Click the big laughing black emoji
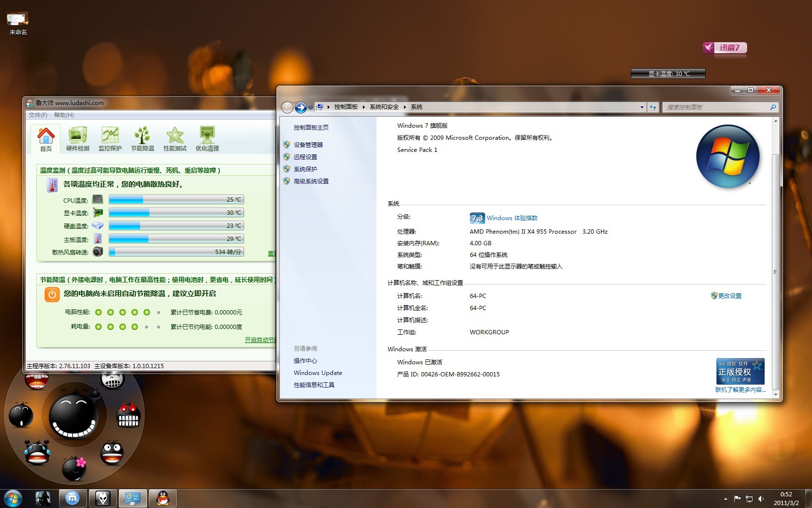812x508 pixels. coord(73,416)
